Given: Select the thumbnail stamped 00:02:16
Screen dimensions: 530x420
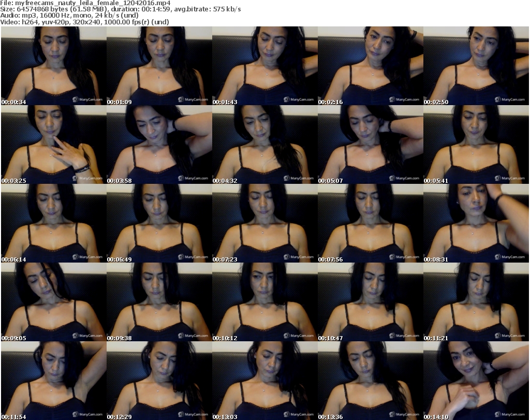Looking at the screenshot, I should pyautogui.click(x=371, y=66).
